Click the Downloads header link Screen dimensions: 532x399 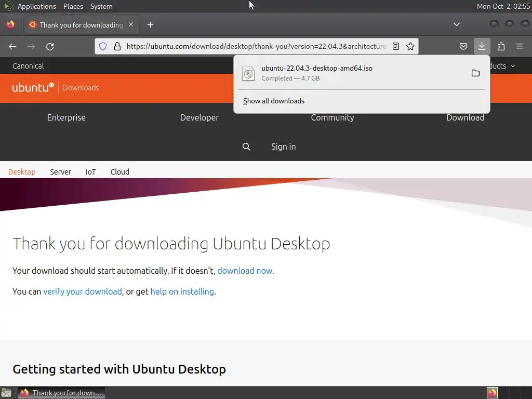point(81,87)
